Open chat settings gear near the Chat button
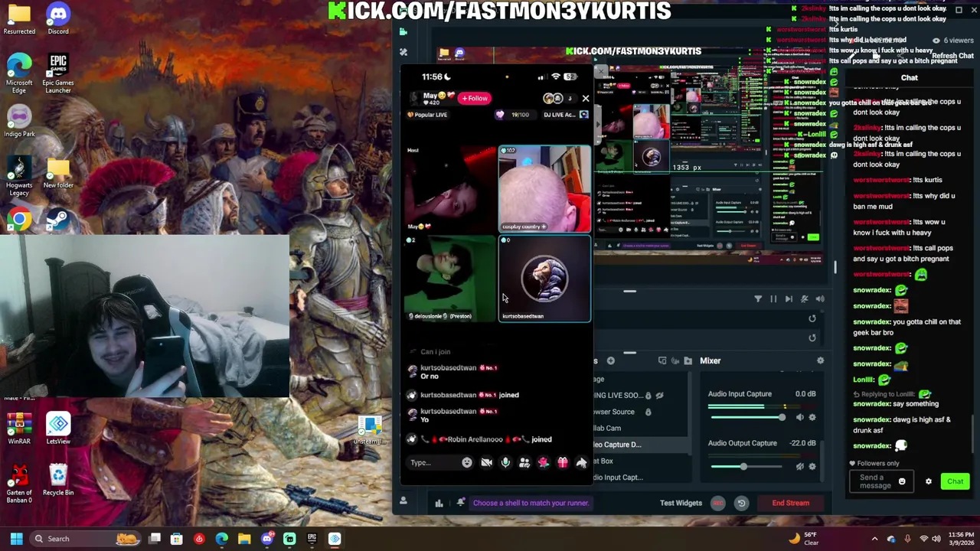Viewport: 980px width, 551px height. (929, 481)
